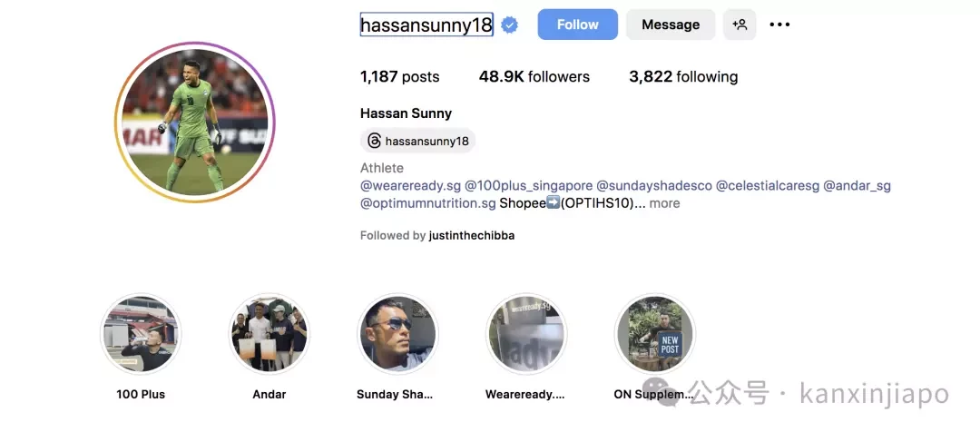Screen dimensions: 980x432
Task: View the 48.9K followers list
Action: pyautogui.click(x=534, y=77)
